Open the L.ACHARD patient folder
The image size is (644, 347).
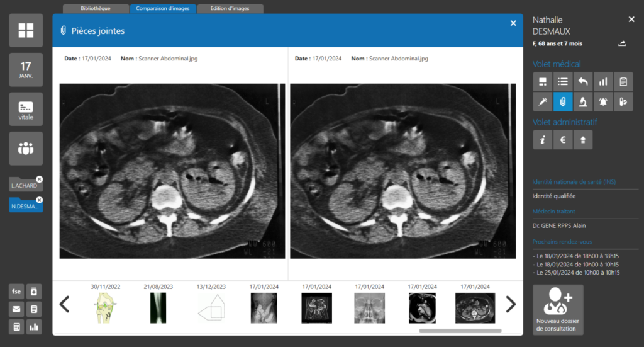pyautogui.click(x=24, y=185)
